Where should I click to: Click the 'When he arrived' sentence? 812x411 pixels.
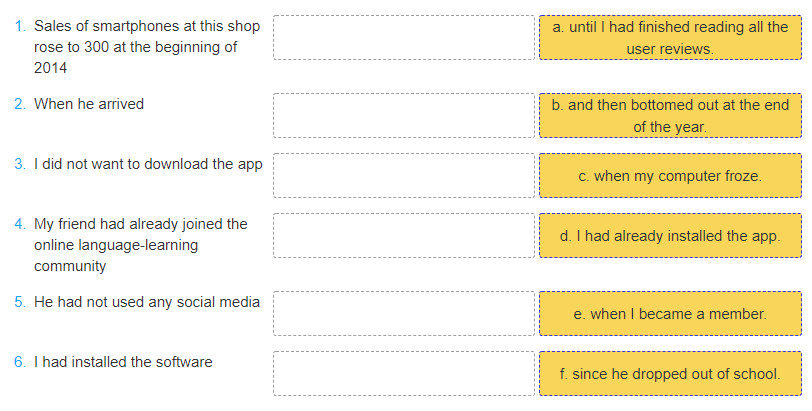click(x=89, y=104)
